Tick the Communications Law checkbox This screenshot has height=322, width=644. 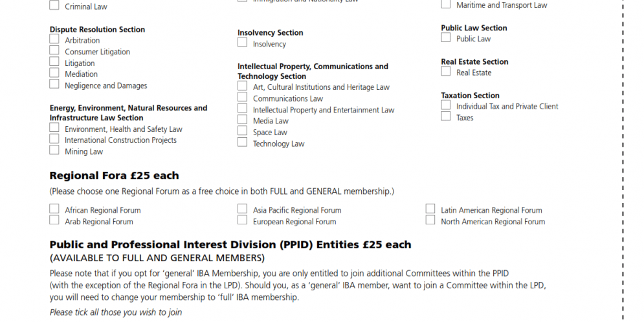tap(242, 98)
